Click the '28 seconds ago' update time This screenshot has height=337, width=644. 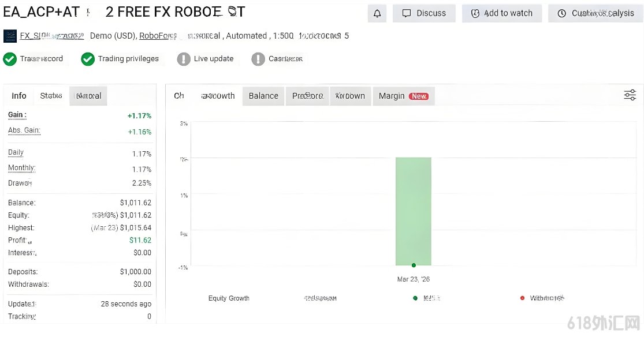[x=126, y=304]
